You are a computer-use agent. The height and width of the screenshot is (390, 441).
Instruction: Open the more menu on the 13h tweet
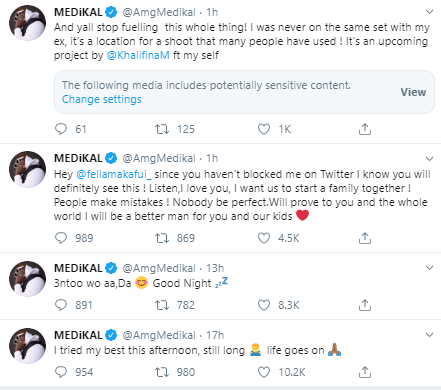pos(429,268)
